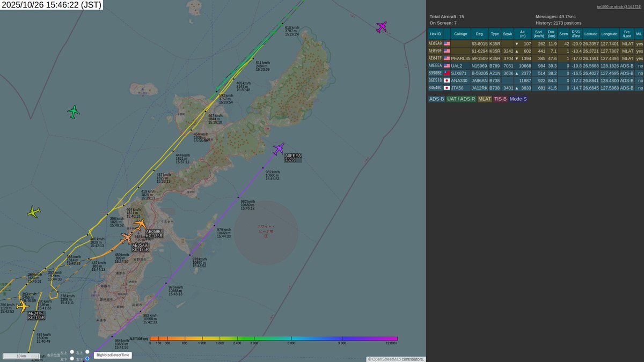The height and width of the screenshot is (362, 644).
Task: Sort table by Type column header
Action: point(495,33)
